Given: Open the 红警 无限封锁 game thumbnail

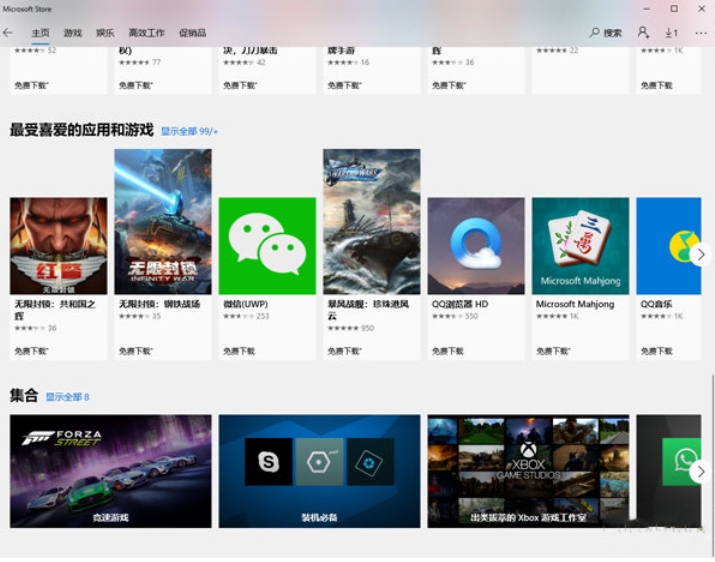Looking at the screenshot, I should [59, 246].
